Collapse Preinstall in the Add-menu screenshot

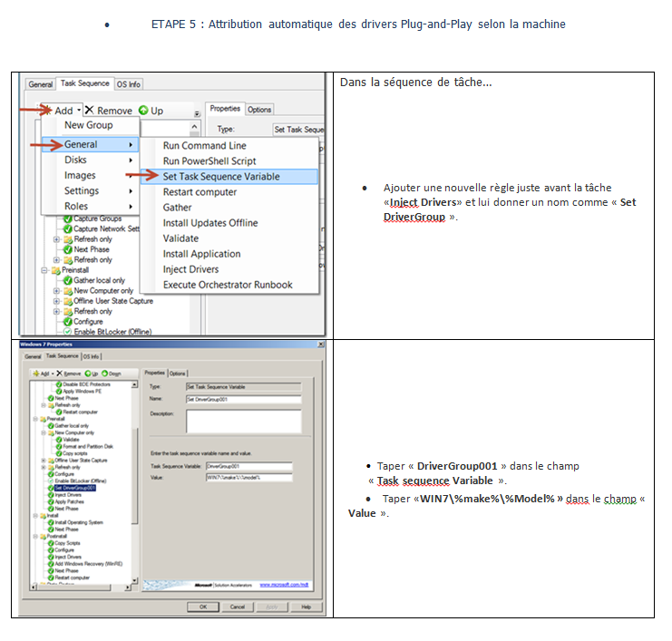(x=44, y=270)
